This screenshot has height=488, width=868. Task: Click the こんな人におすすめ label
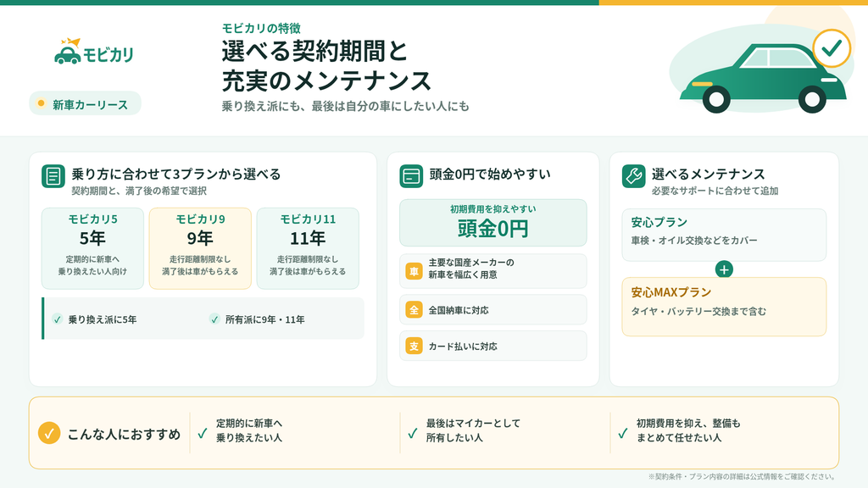[124, 435]
